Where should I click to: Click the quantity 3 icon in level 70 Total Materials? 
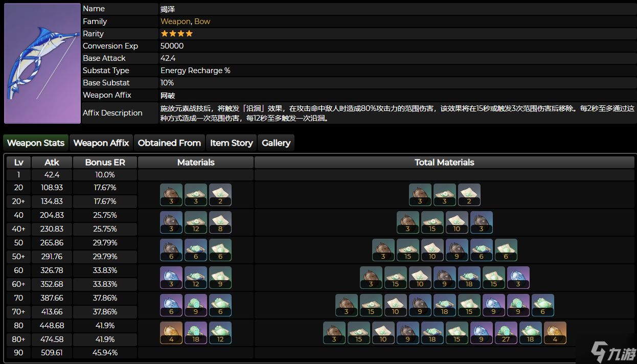point(347,305)
